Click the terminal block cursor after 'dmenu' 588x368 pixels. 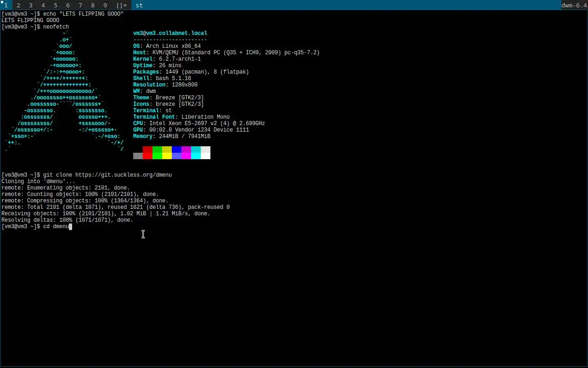[x=71, y=226]
